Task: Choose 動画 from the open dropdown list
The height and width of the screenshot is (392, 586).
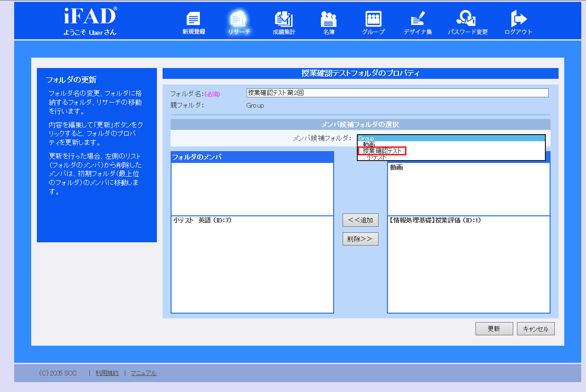Action: pos(369,145)
